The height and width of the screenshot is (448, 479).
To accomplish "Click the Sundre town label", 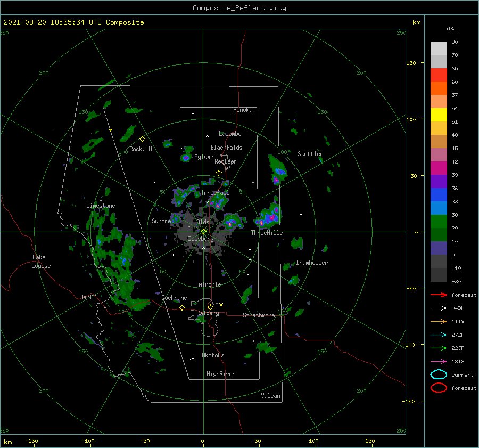I will [161, 221].
